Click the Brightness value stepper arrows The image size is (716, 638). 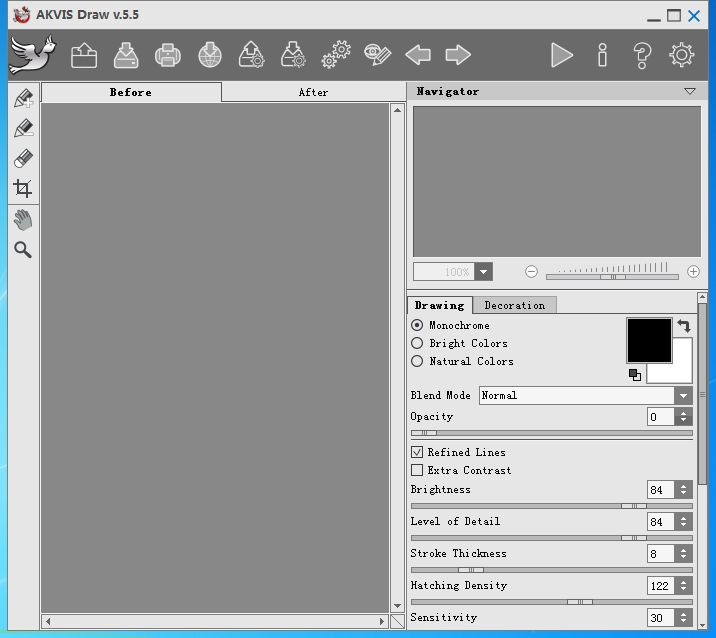coord(683,490)
